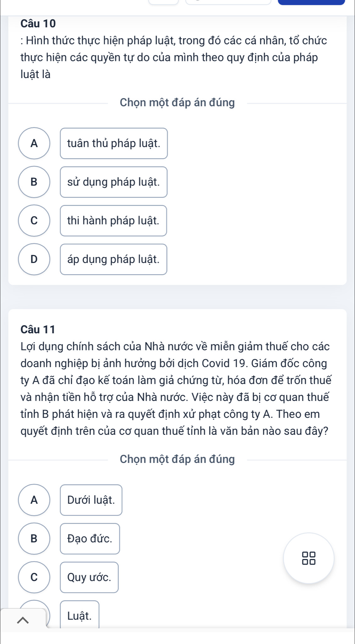Tap the 'Luật.' answer box
The image size is (355, 644).
(80, 616)
